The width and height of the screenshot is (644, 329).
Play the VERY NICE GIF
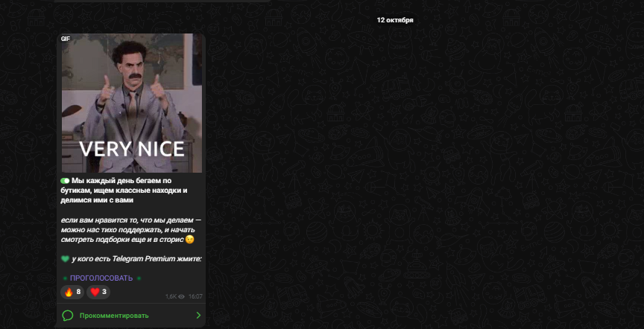131,103
